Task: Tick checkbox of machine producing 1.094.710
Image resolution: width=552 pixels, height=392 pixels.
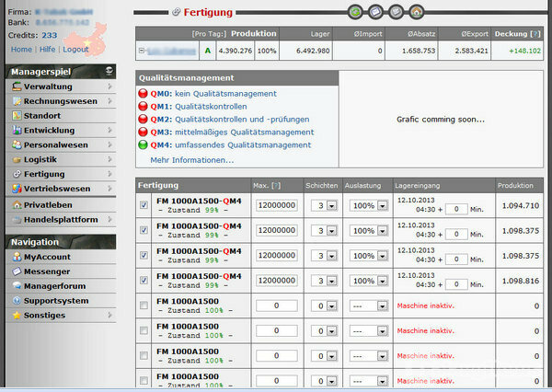Action: (x=144, y=205)
